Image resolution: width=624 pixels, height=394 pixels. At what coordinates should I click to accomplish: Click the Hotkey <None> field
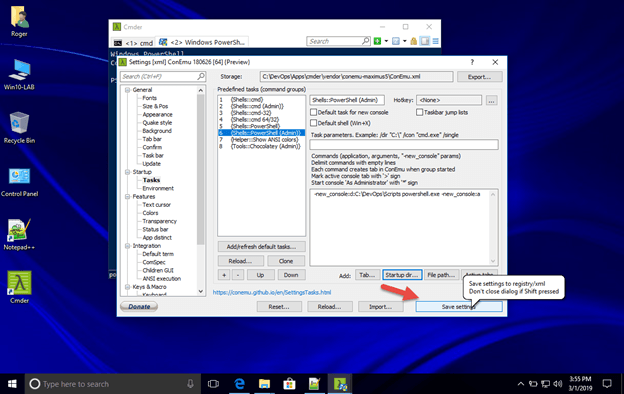[x=449, y=100]
